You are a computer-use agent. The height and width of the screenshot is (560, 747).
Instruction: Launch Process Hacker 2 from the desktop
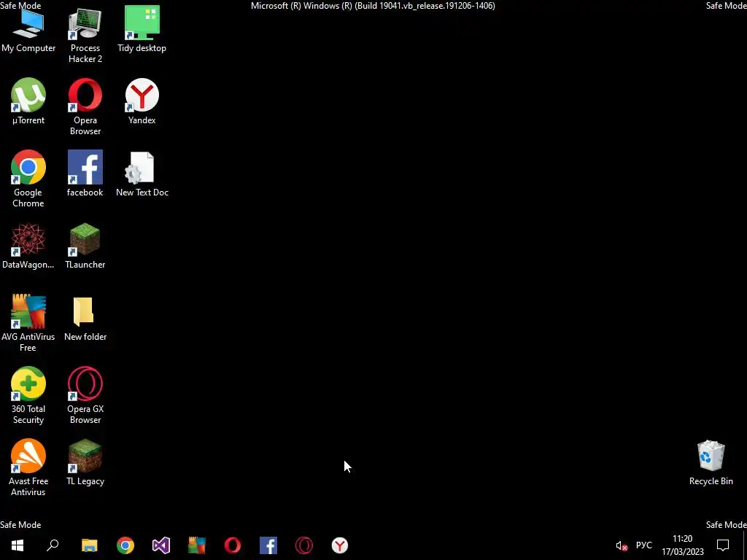(x=85, y=36)
